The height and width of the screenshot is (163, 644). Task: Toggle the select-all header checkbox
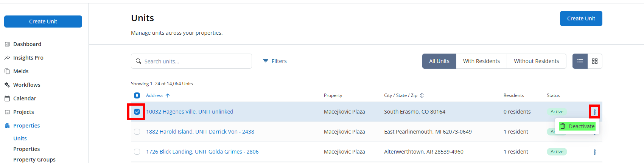(137, 95)
